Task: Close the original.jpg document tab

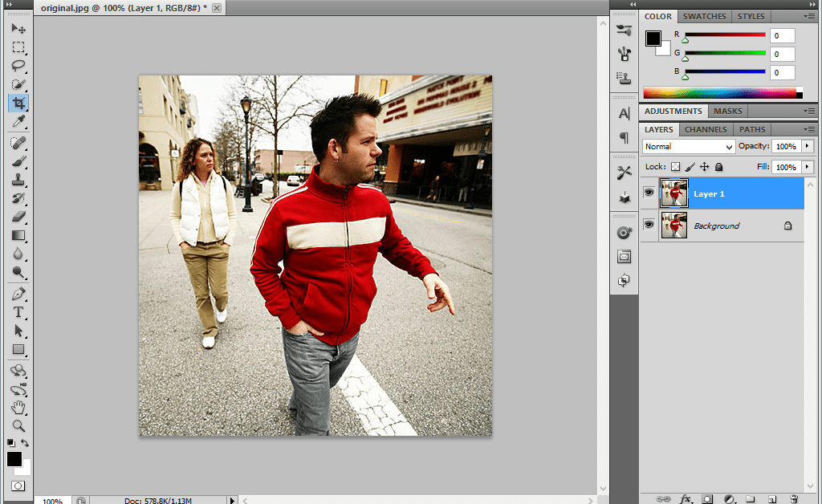Action: [x=217, y=8]
